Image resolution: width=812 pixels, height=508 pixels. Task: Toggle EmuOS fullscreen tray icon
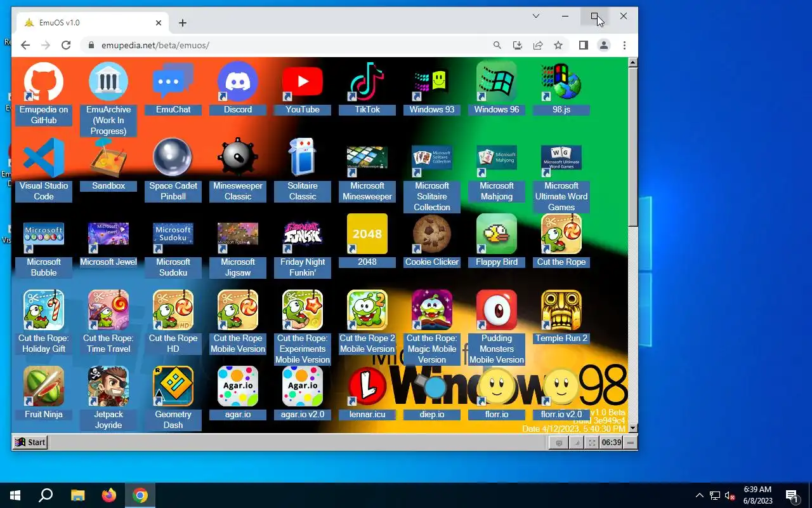(592, 443)
